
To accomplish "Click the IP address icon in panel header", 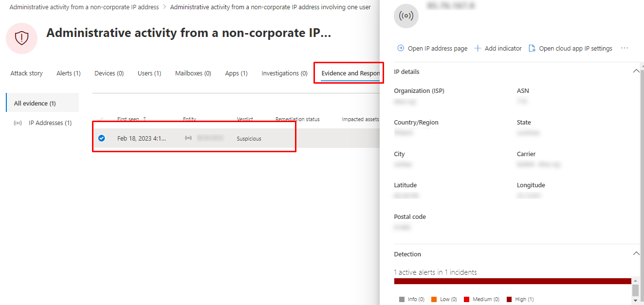I will point(406,16).
